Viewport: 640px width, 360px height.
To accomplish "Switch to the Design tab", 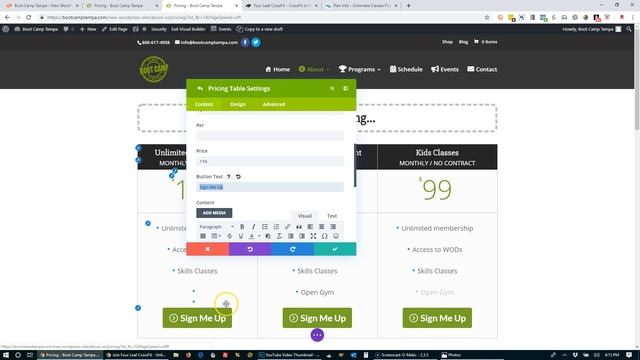I will tap(238, 104).
